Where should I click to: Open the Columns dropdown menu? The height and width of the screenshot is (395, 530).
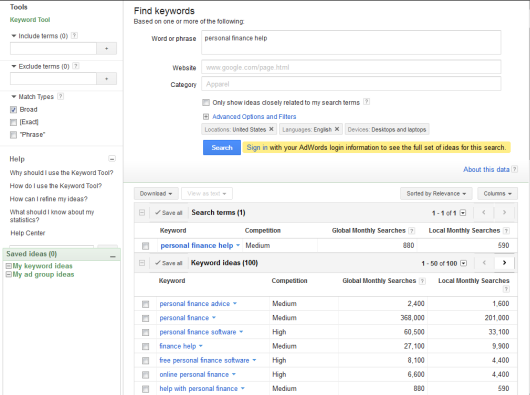pos(497,194)
